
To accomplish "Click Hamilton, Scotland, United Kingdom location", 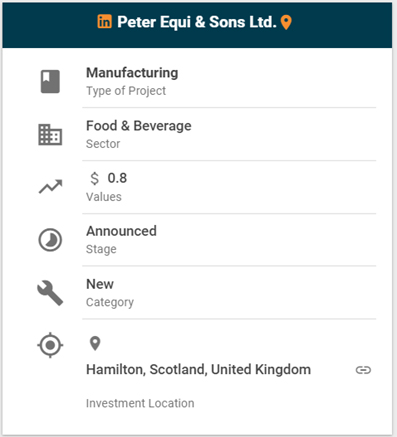I will point(198,370).
